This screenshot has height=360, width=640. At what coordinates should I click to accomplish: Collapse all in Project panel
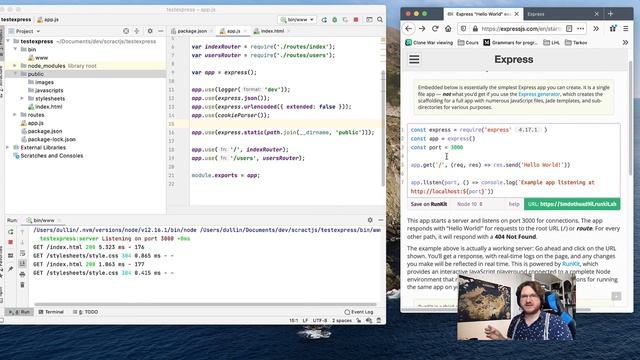(137, 31)
